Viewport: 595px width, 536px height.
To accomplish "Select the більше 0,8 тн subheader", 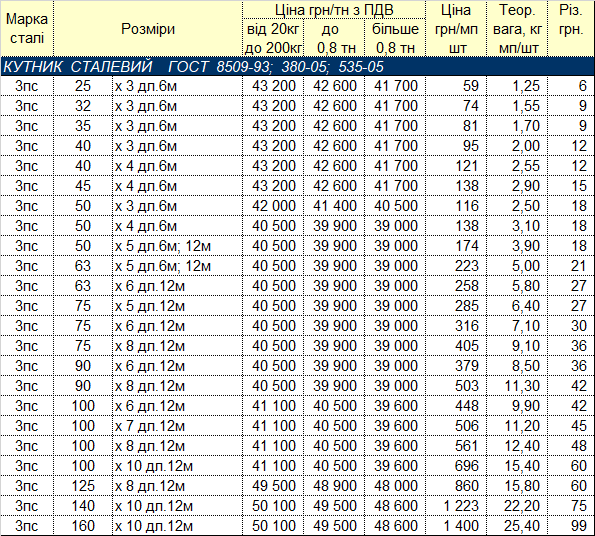I will point(395,38).
